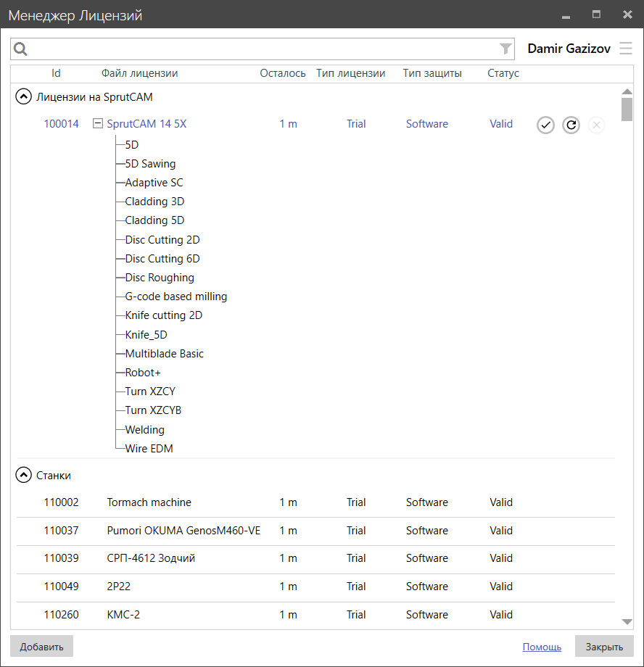Click the disabled X remove license icon
This screenshot has width=644, height=667.
coord(596,125)
